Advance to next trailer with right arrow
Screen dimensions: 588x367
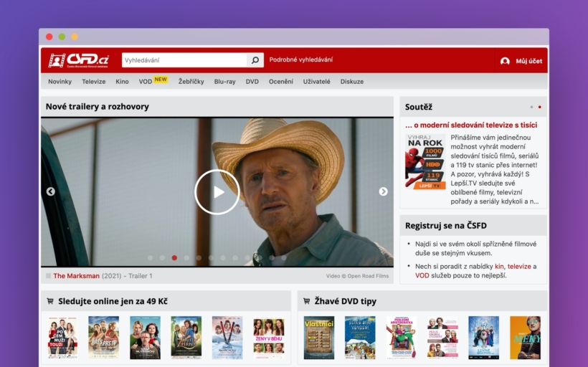pos(383,191)
